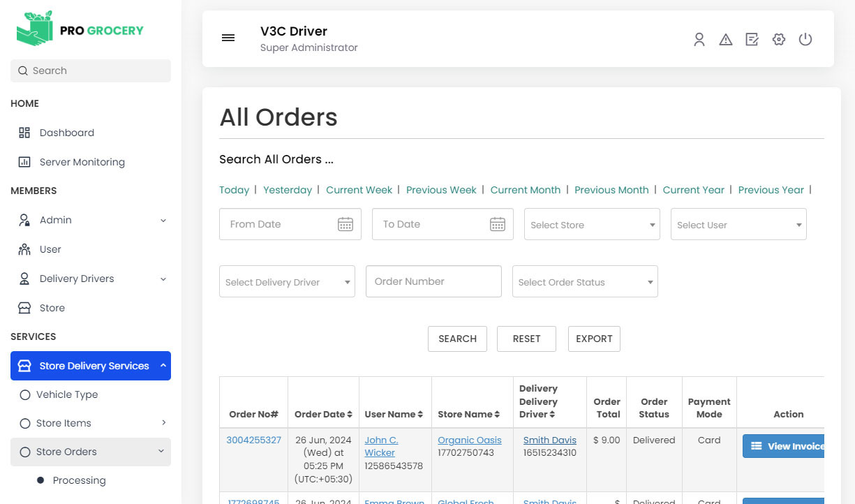Click the Admin person icon
Image resolution: width=855 pixels, height=504 pixels.
pos(24,220)
